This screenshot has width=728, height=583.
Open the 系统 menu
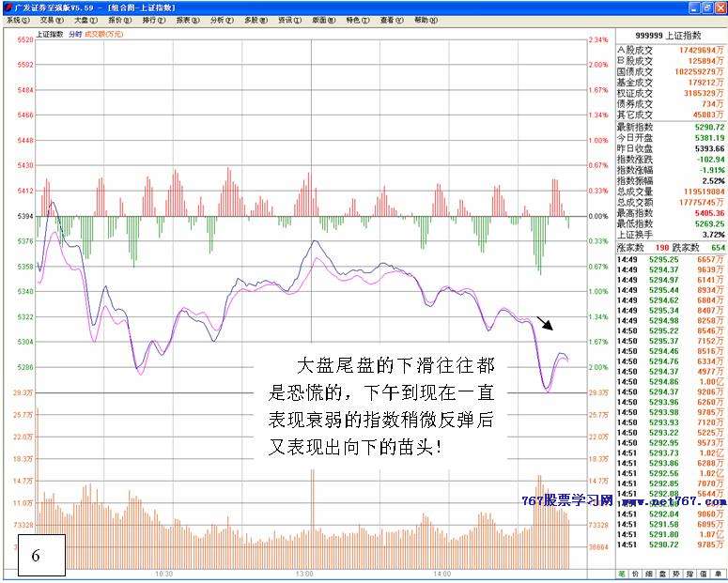pyautogui.click(x=18, y=21)
